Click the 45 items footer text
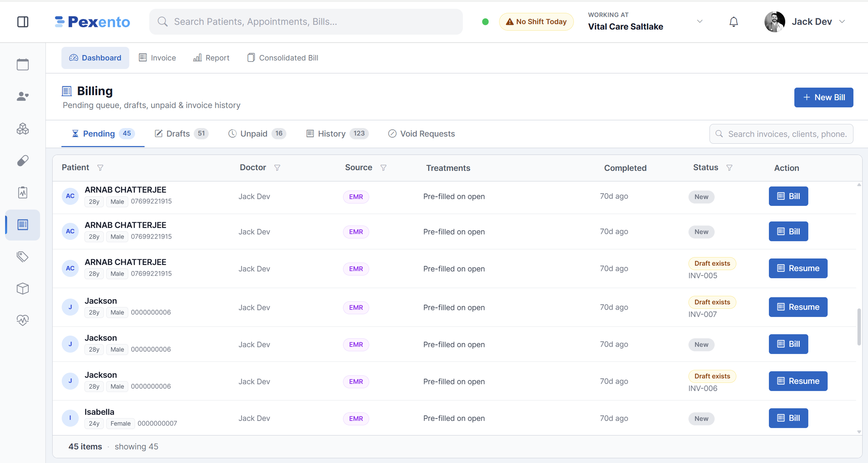The image size is (868, 463). point(85,447)
